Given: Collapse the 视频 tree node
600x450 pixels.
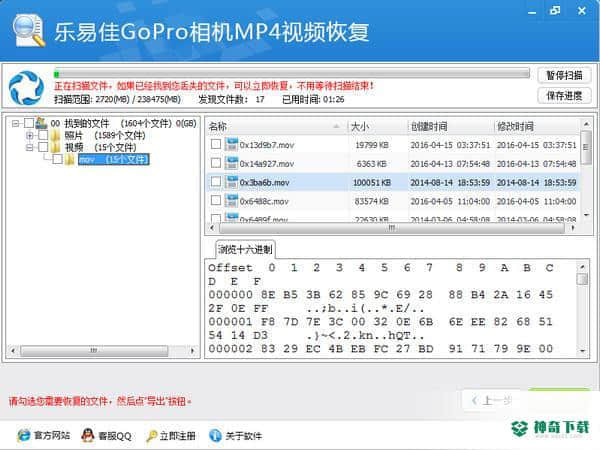Looking at the screenshot, I should [x=30, y=147].
